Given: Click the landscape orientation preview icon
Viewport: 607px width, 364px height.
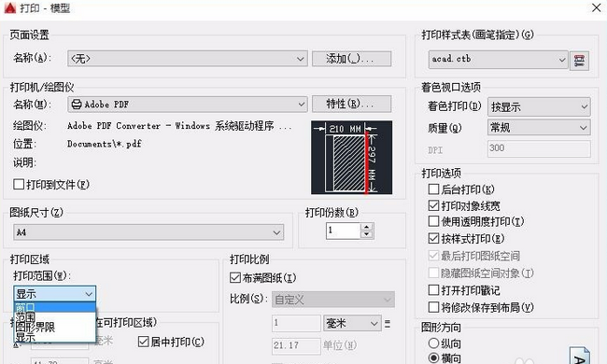Looking at the screenshot, I should 579,355.
